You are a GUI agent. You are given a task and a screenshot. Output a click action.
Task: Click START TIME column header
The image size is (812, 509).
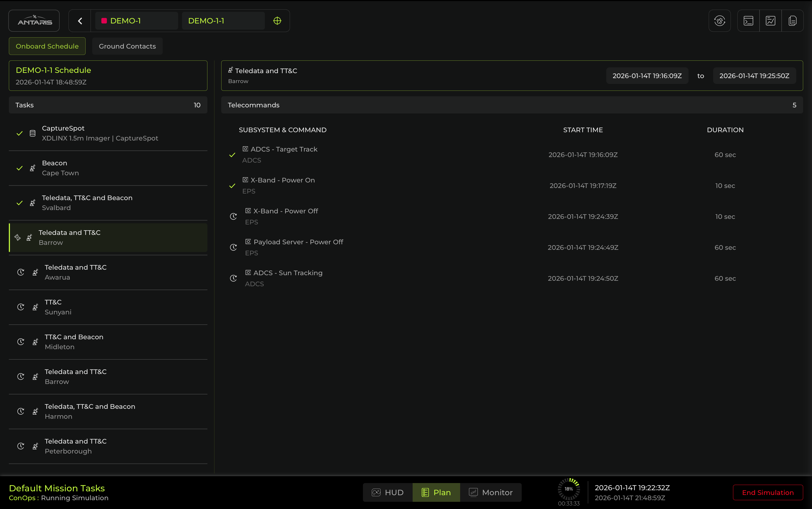coord(583,130)
